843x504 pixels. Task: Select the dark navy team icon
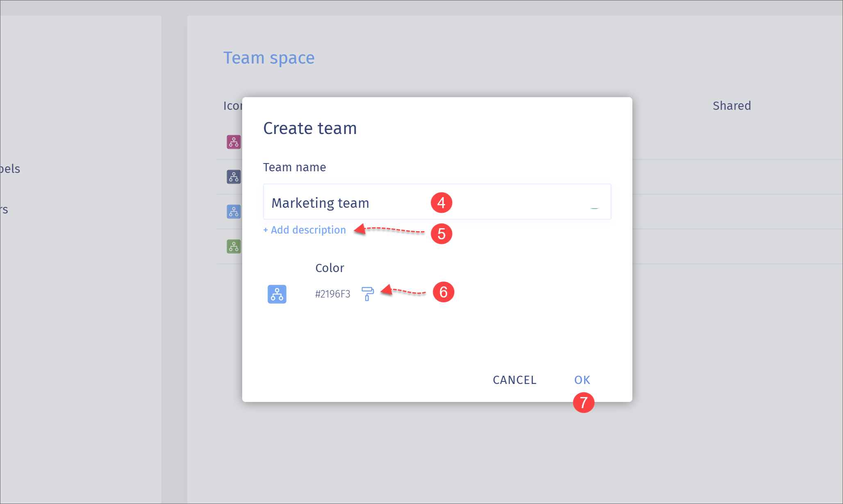pos(234,177)
